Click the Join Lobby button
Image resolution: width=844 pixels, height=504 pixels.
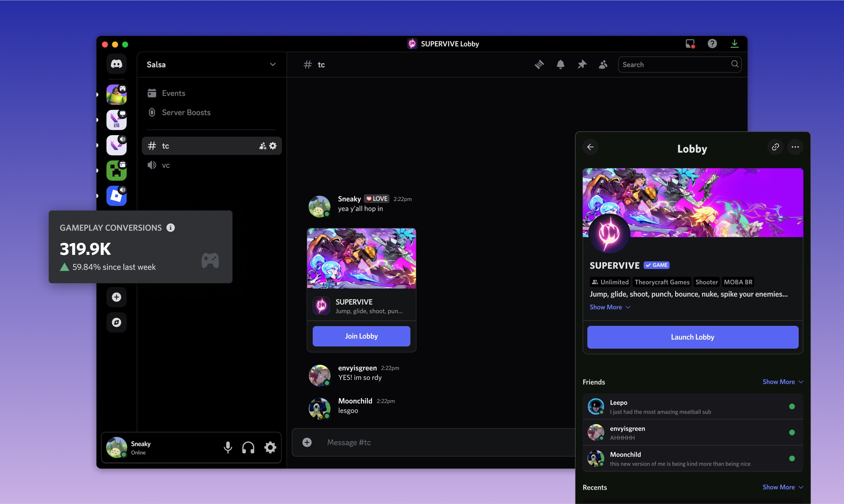click(361, 336)
